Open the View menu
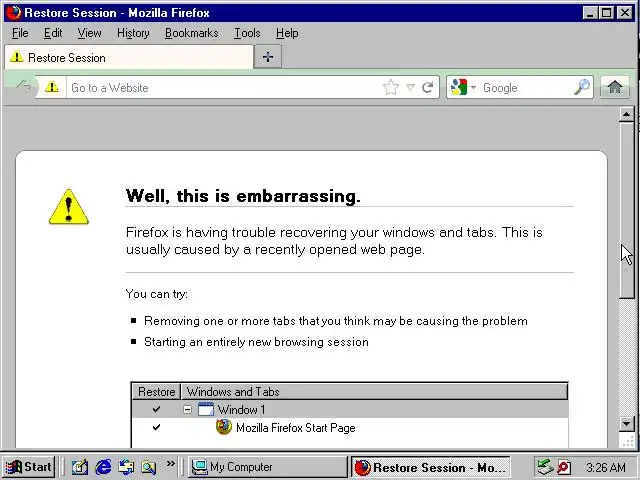640x480 pixels. [89, 33]
